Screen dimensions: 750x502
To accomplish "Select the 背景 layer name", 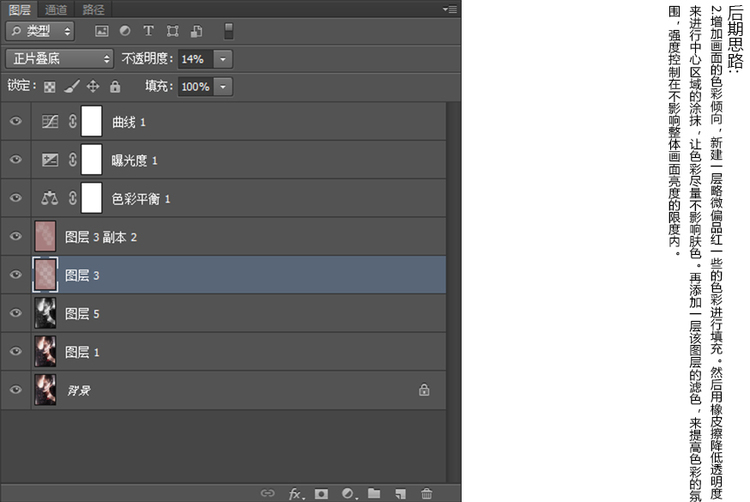I will [79, 391].
